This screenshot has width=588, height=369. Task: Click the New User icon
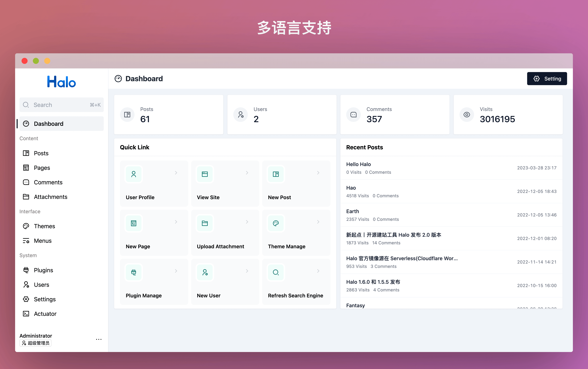click(205, 272)
